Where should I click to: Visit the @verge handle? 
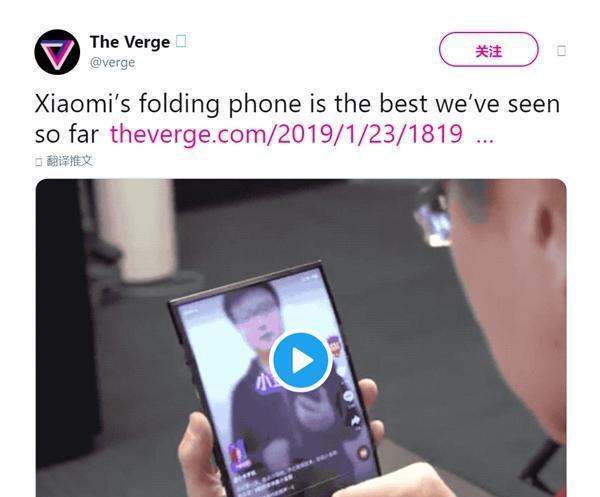click(112, 62)
